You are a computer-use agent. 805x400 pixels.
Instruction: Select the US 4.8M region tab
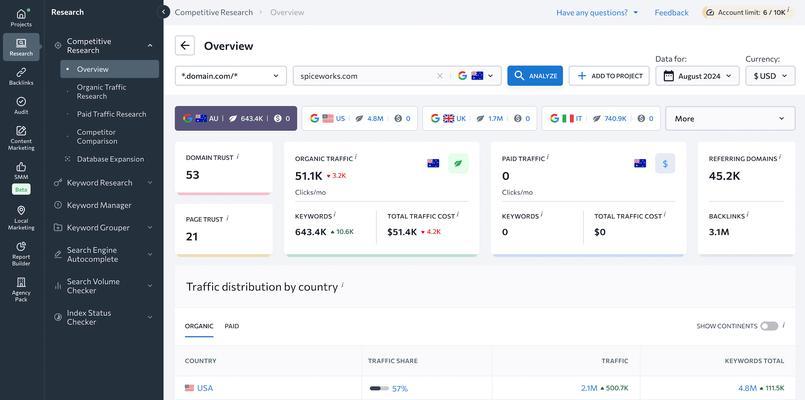tap(360, 118)
